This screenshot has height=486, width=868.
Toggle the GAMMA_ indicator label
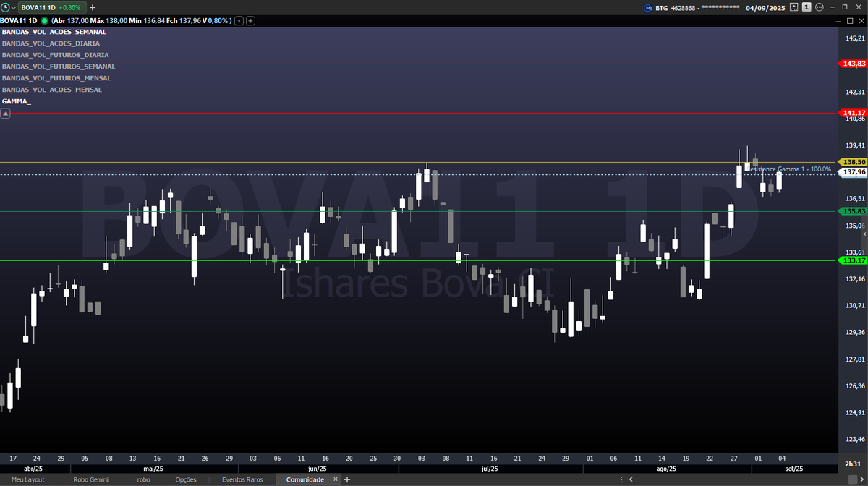[17, 101]
